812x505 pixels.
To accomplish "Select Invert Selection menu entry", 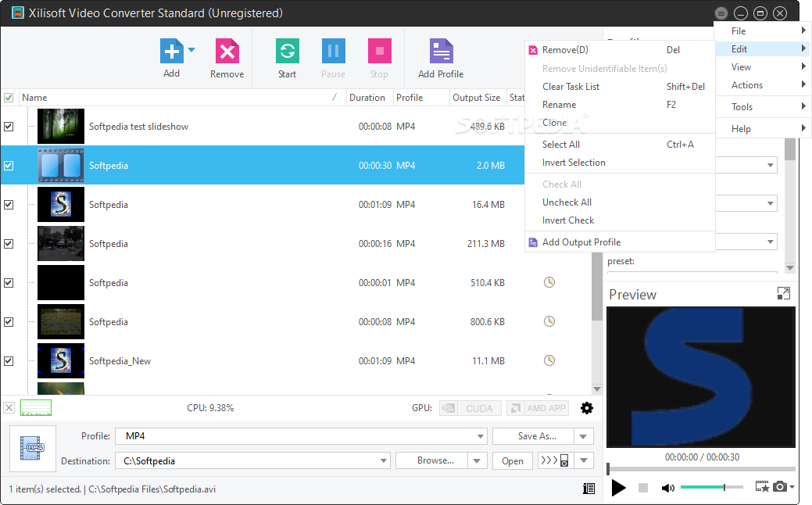I will [620, 162].
